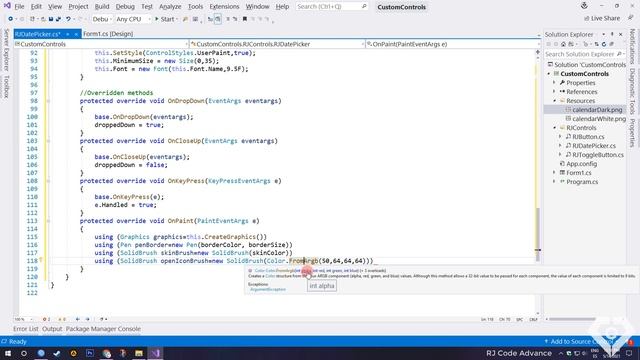Open the Any CPU platform dropdown
640x360 pixels.
click(133, 19)
